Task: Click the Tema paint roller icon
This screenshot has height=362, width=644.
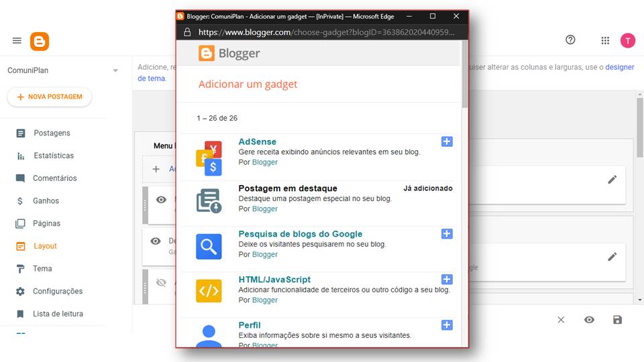Action: click(x=20, y=269)
